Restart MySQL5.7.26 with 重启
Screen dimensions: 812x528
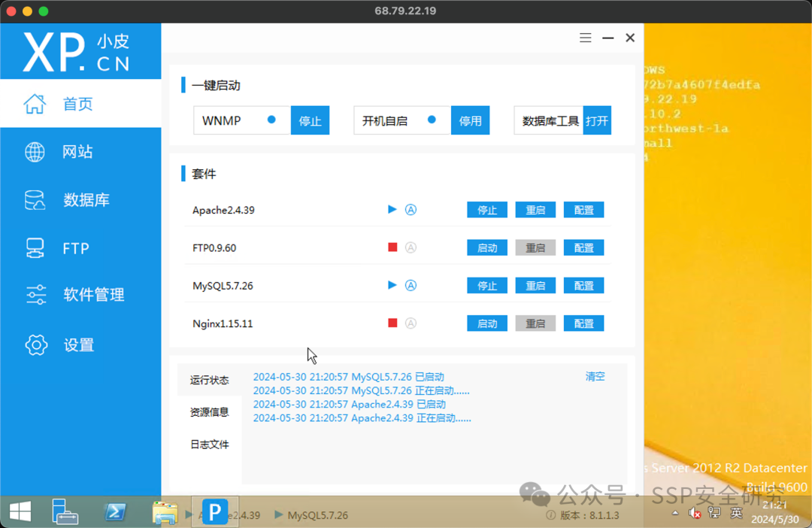click(x=535, y=286)
